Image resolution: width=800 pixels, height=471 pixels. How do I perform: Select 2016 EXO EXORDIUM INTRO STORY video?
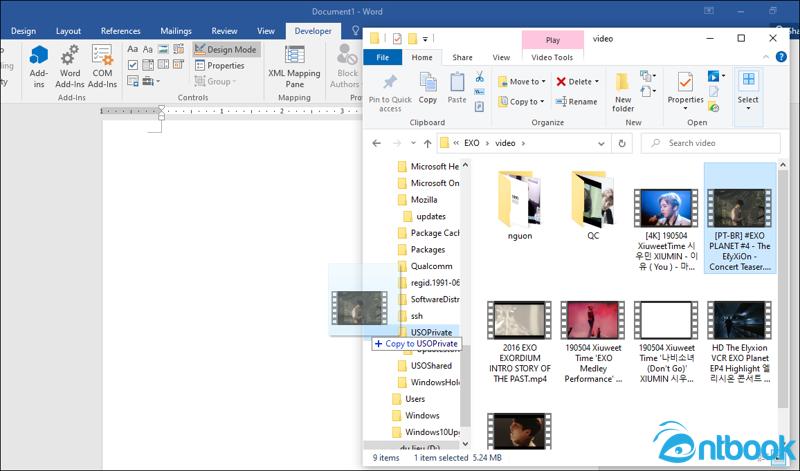click(520, 342)
